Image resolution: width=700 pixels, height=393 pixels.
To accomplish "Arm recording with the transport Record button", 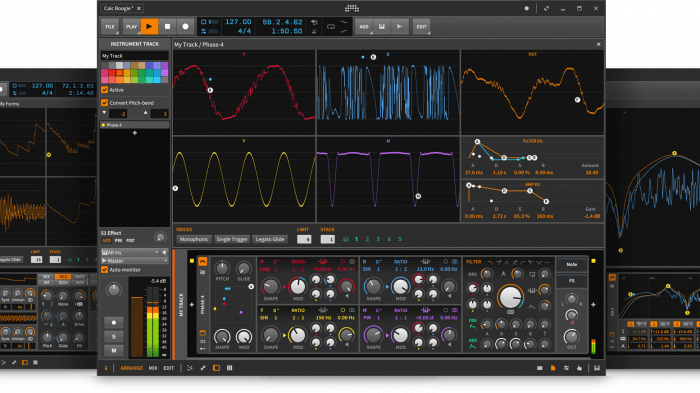I will click(x=185, y=26).
